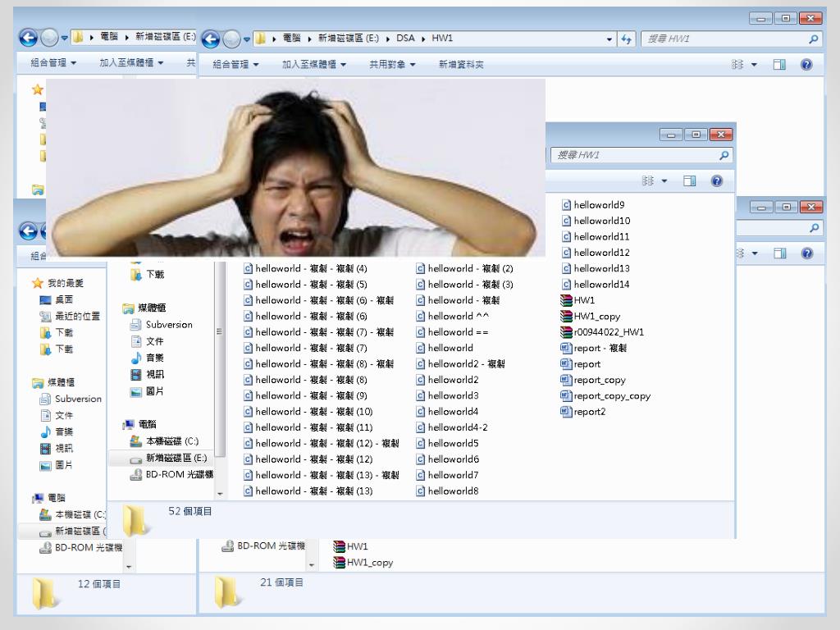Open view dropdown arrow in front HW1 window
840x630 pixels.
point(664,181)
